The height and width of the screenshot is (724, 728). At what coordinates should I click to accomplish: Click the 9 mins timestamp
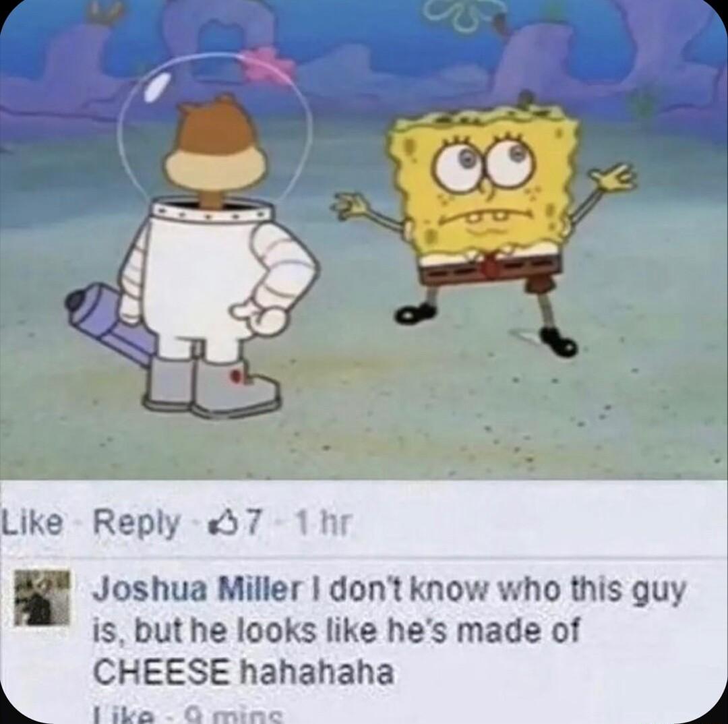coord(235,717)
